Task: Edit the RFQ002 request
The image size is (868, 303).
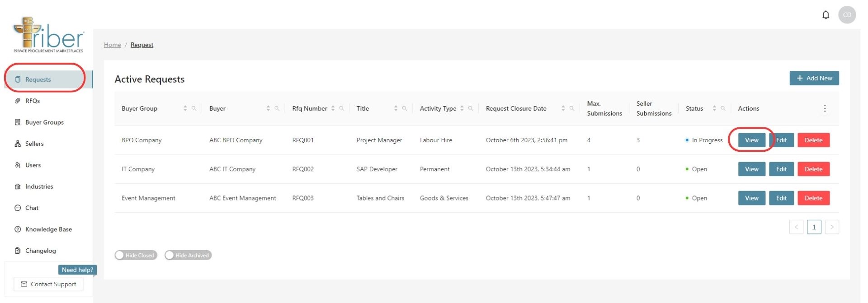Action: coord(781,169)
